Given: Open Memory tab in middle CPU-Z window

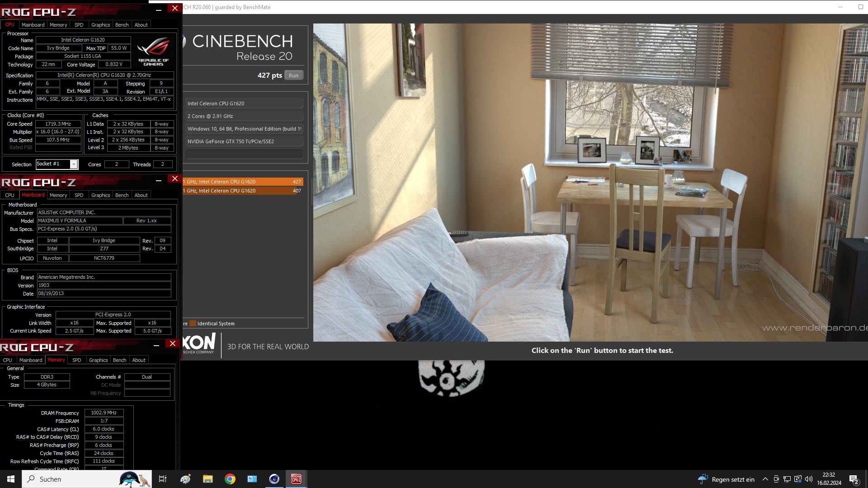Looking at the screenshot, I should (x=58, y=195).
